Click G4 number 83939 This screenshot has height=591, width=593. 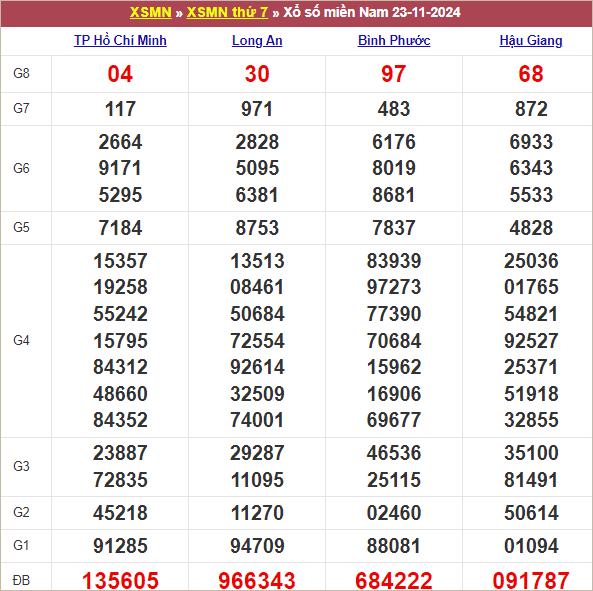point(394,261)
